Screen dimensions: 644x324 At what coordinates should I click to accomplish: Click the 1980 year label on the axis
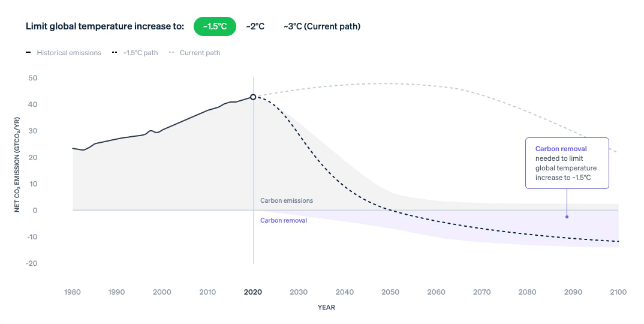[x=73, y=292]
